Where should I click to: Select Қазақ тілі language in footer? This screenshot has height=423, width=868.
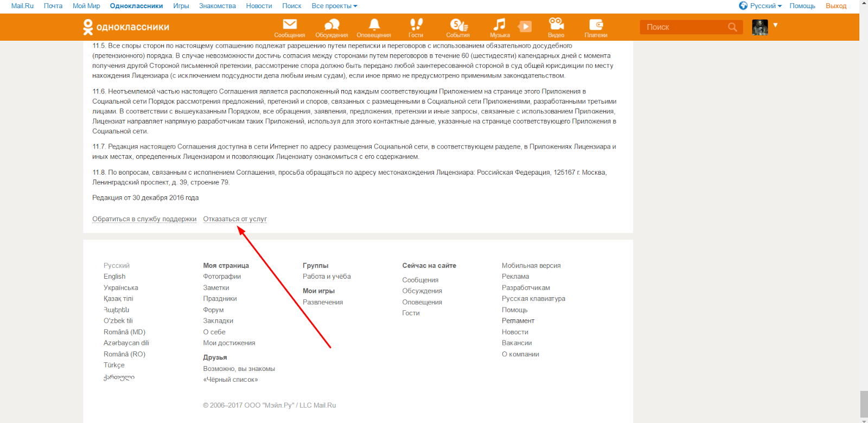[x=118, y=299]
